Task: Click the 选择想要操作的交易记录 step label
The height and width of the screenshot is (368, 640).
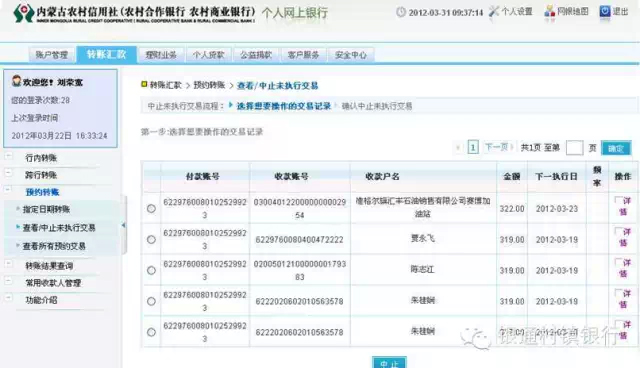Action: tap(284, 106)
